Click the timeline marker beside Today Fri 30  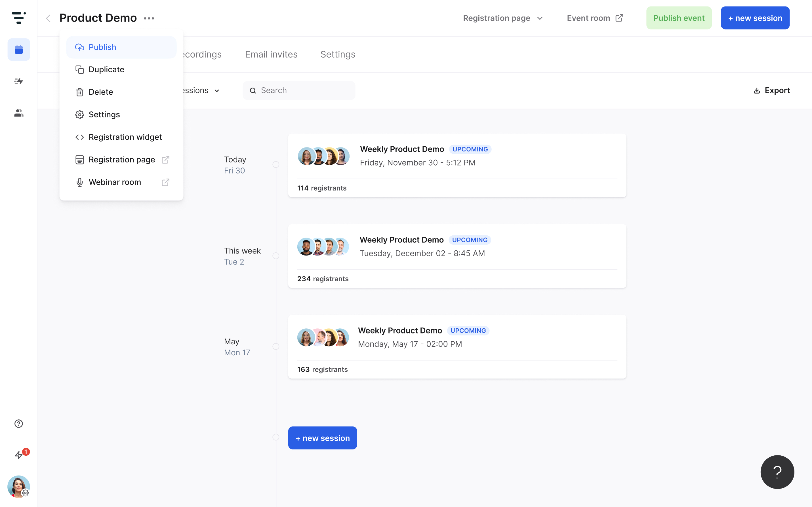(x=276, y=165)
